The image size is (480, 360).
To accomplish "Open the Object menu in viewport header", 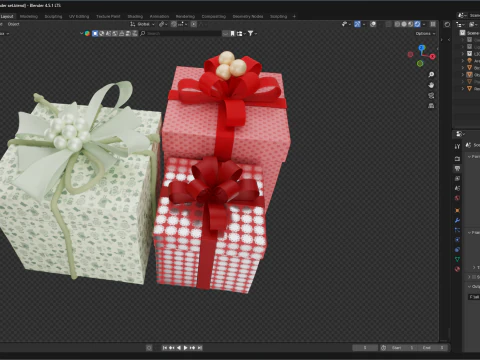I will tap(13, 24).
